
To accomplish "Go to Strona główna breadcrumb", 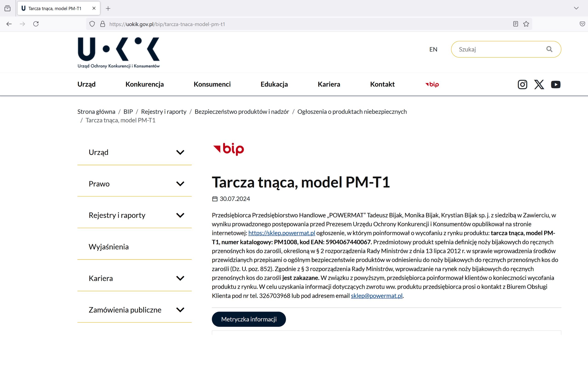I will 96,112.
